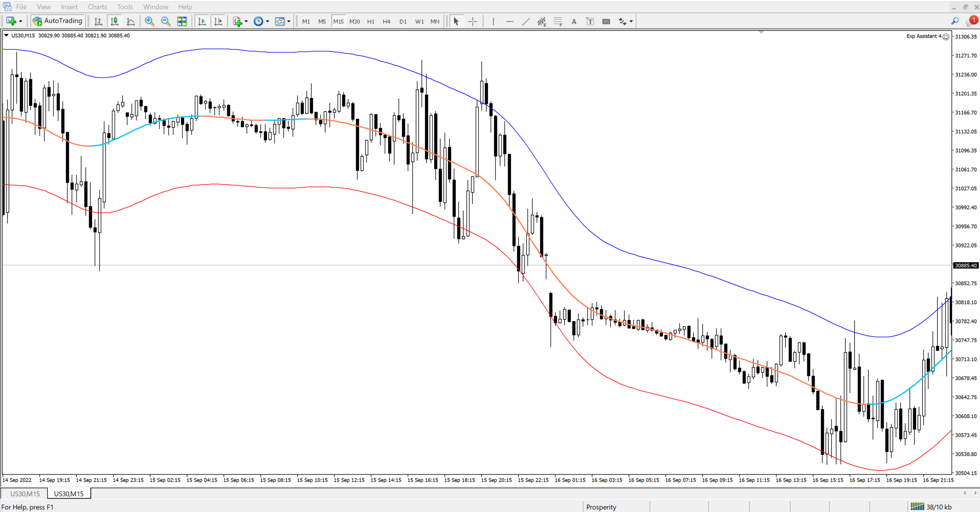
Task: Open the New Order dropdown arrow
Action: pyautogui.click(x=21, y=21)
